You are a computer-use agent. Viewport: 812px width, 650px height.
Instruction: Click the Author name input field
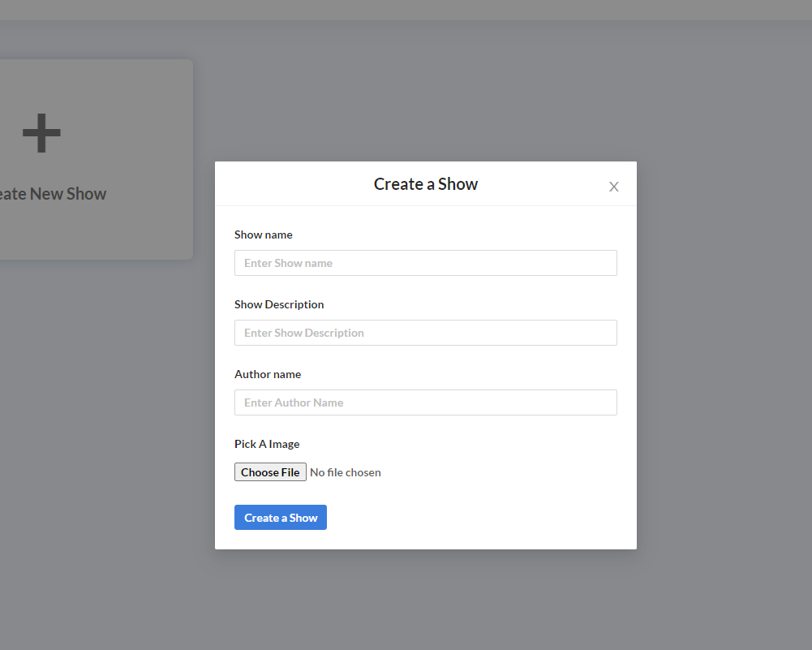pyautogui.click(x=426, y=402)
